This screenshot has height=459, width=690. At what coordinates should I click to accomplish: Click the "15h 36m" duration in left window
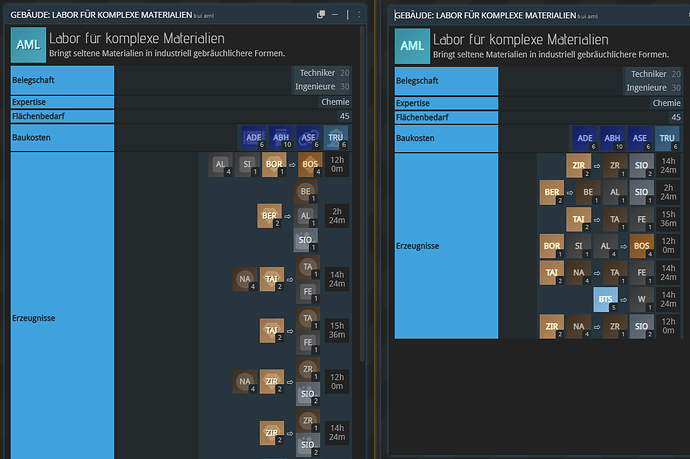[337, 330]
